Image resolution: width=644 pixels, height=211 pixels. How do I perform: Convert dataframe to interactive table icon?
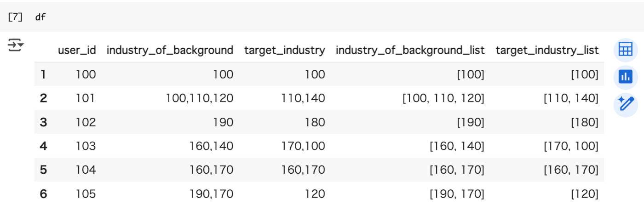point(625,50)
